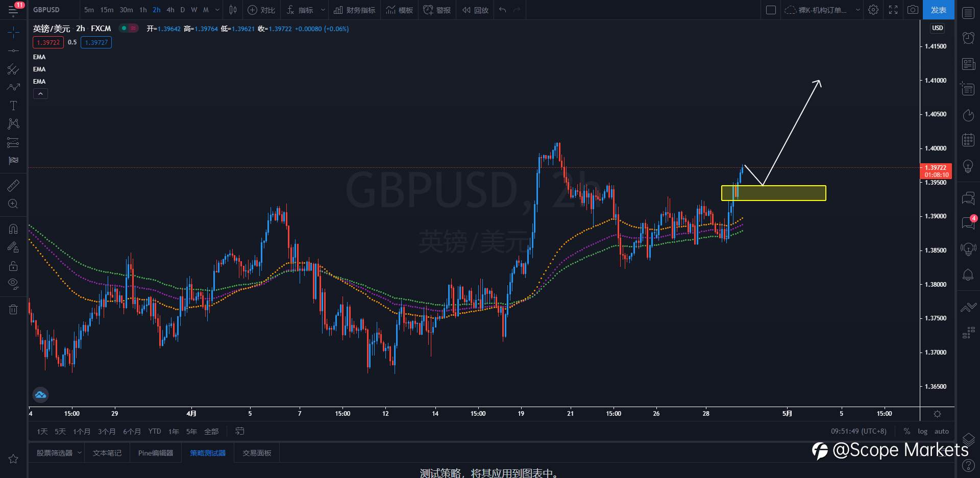This screenshot has height=478, width=980.
Task: Open the ideas lightbulb panel
Action: click(968, 166)
